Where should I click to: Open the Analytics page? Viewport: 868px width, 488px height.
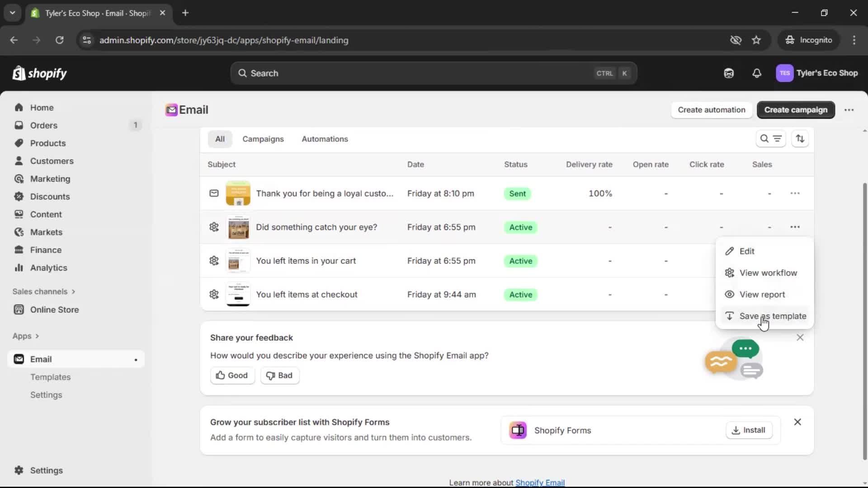(48, 268)
